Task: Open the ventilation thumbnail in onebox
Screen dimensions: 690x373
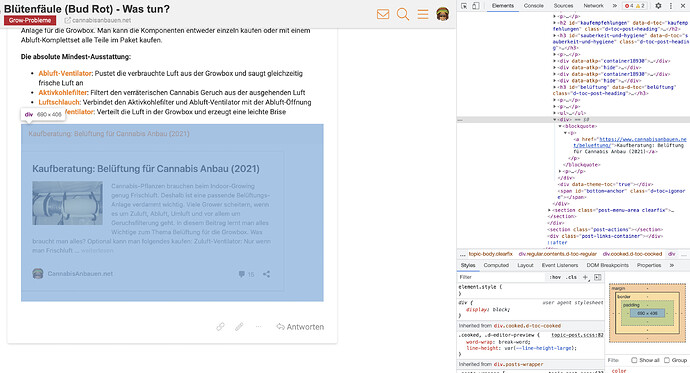Action: [67, 203]
